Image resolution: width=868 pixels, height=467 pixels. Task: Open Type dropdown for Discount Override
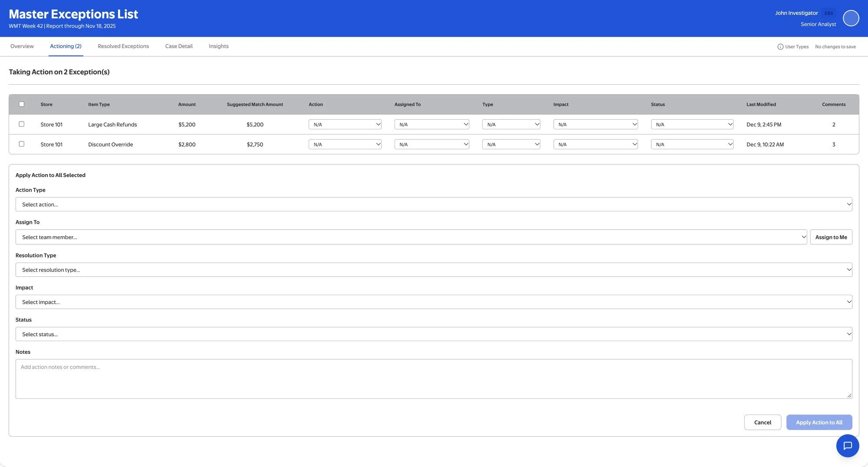511,145
